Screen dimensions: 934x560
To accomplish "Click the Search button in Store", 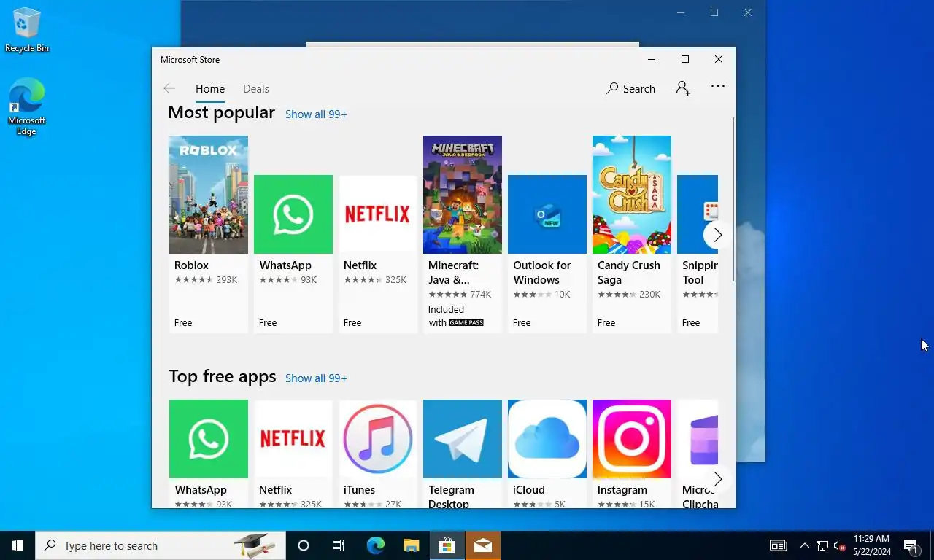I will coord(631,88).
